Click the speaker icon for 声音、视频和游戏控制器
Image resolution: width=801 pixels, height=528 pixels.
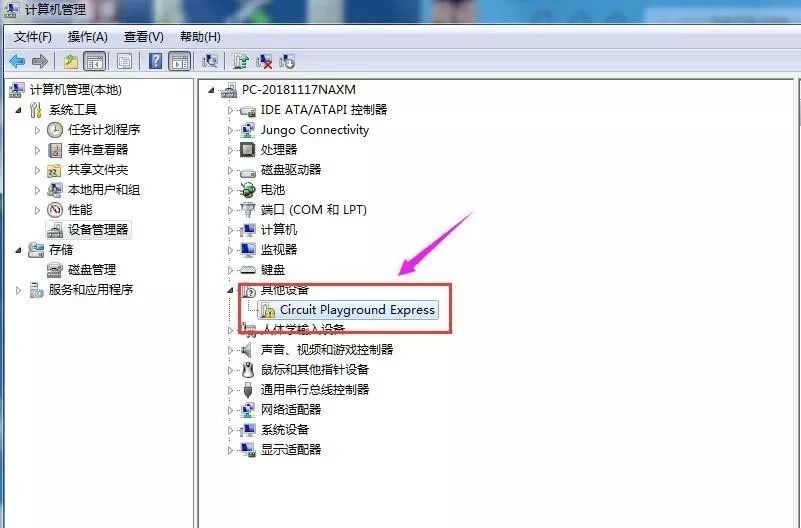click(x=247, y=350)
